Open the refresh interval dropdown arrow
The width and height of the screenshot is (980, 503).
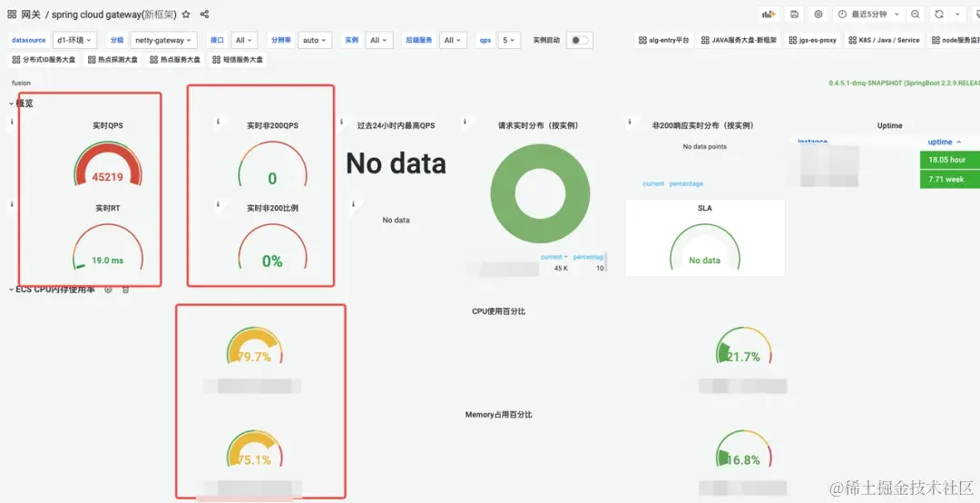pyautogui.click(x=957, y=14)
